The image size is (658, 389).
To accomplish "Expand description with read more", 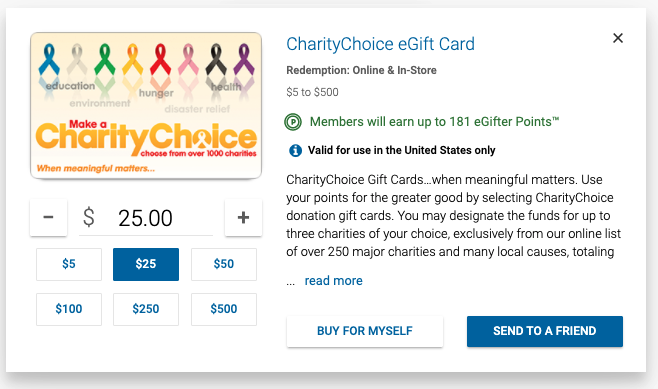I will pos(333,280).
